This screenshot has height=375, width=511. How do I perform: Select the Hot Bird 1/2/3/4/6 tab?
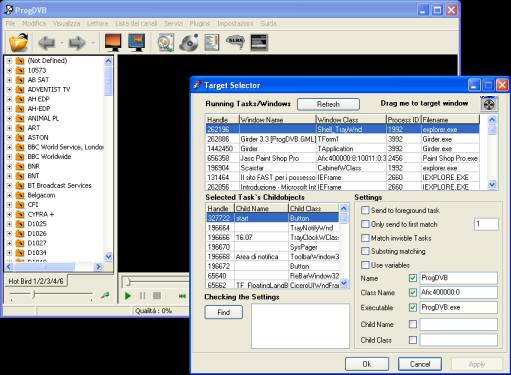(36, 281)
